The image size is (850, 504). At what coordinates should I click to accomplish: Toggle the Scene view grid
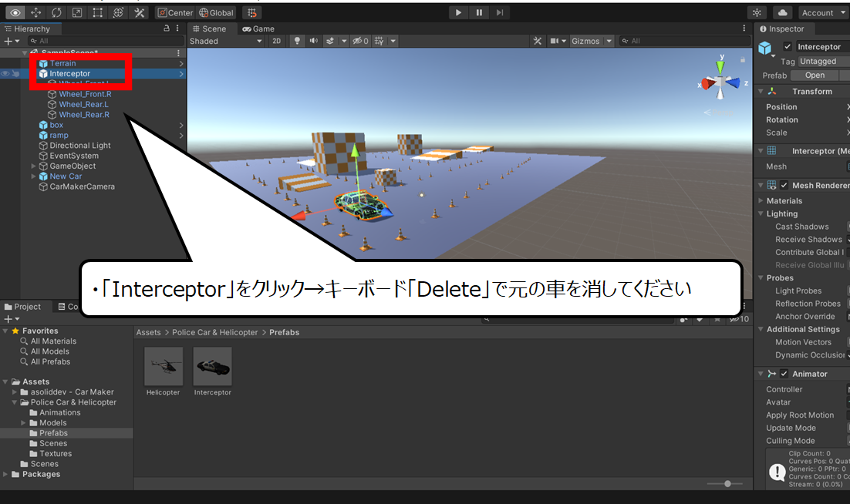pos(379,41)
